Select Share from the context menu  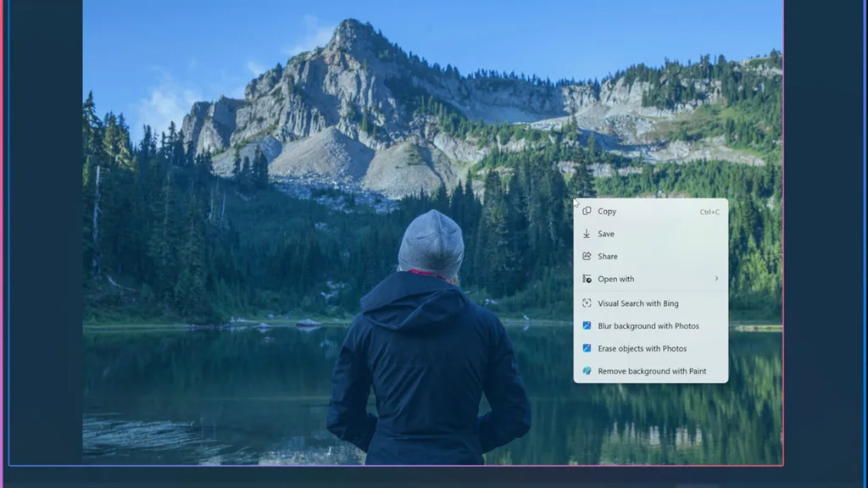point(650,256)
